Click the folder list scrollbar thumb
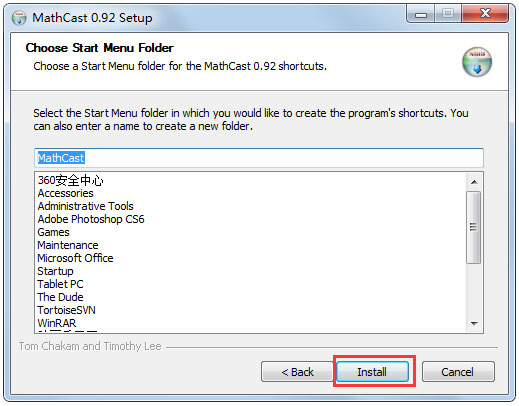This screenshot has height=406, width=519. point(474,227)
